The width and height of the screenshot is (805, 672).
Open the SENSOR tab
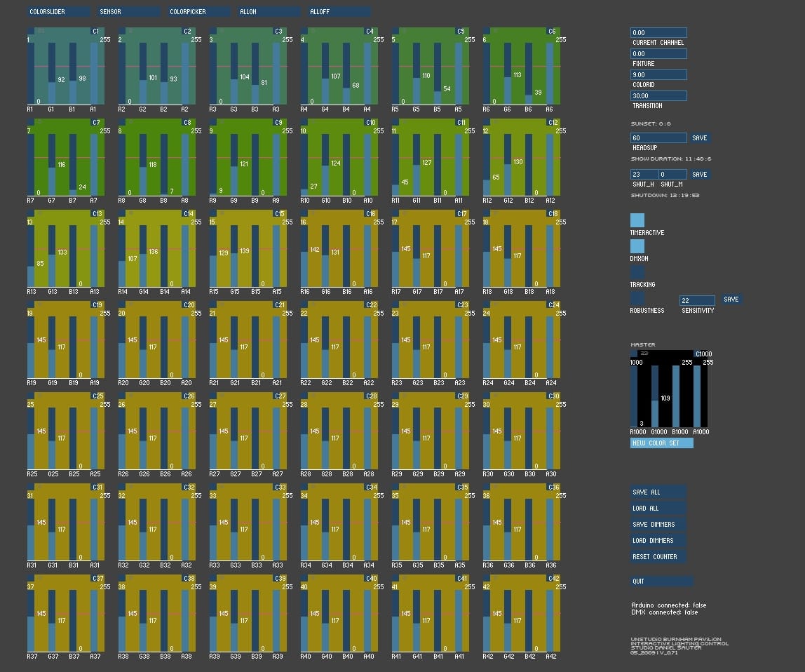pos(129,11)
